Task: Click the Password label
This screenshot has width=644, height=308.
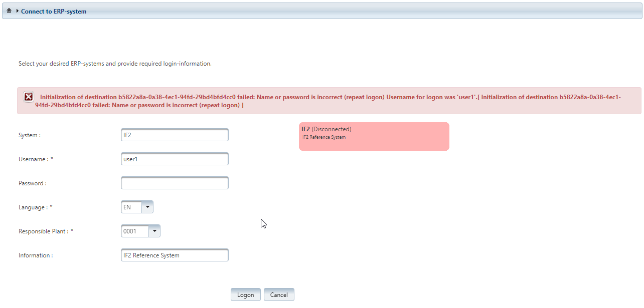Action: [x=33, y=183]
